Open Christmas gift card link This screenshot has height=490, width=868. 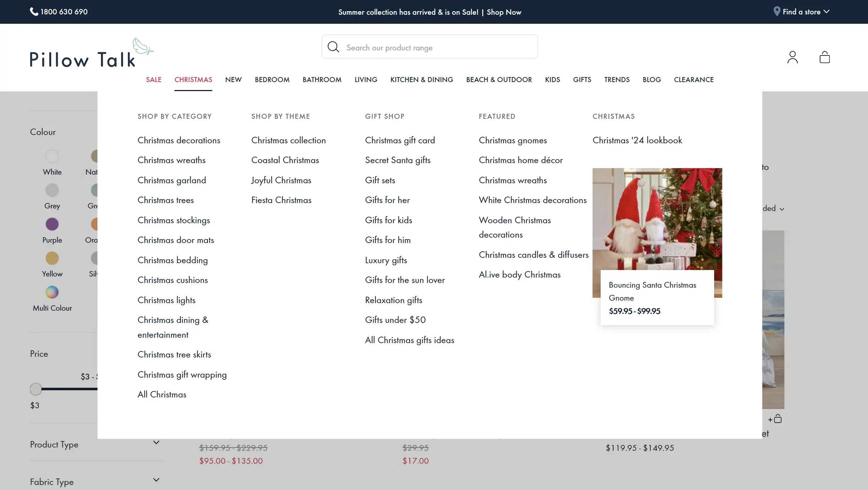click(400, 140)
